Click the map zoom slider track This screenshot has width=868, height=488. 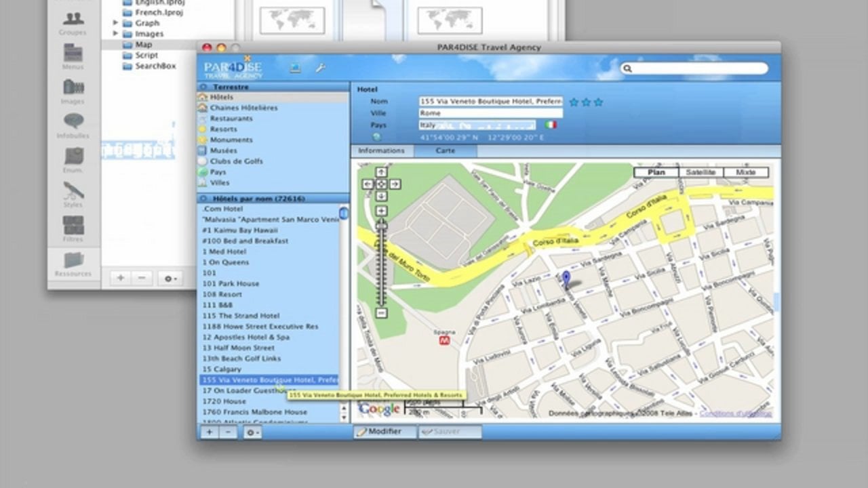[x=381, y=264]
